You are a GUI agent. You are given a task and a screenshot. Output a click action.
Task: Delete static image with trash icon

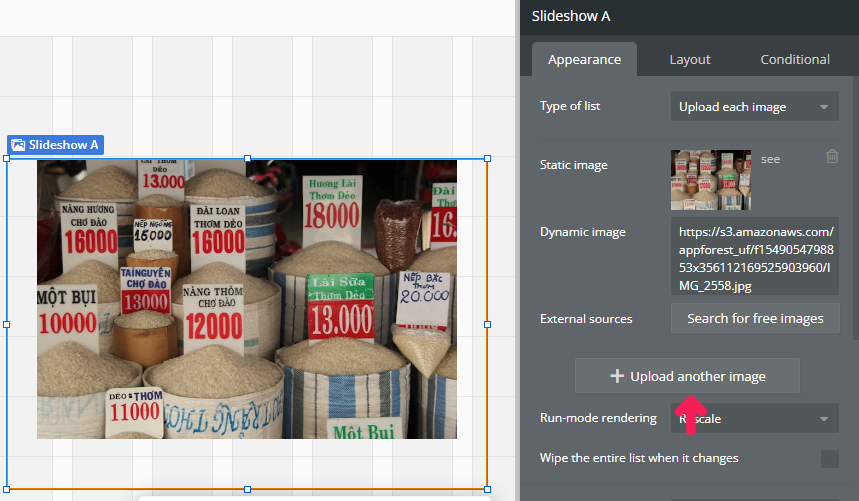[x=832, y=157]
